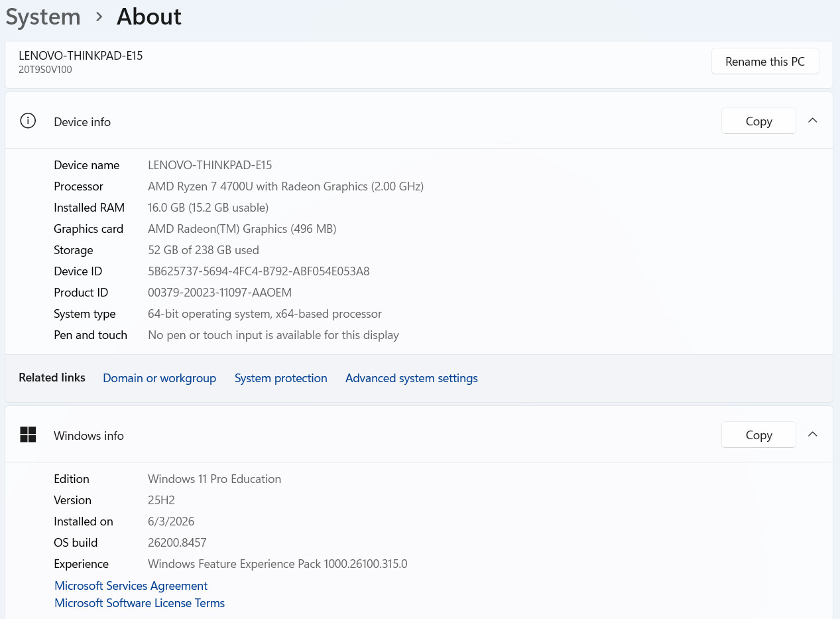Screen dimensions: 840x619
Task: Select the 25H2 version value
Action: [161, 500]
